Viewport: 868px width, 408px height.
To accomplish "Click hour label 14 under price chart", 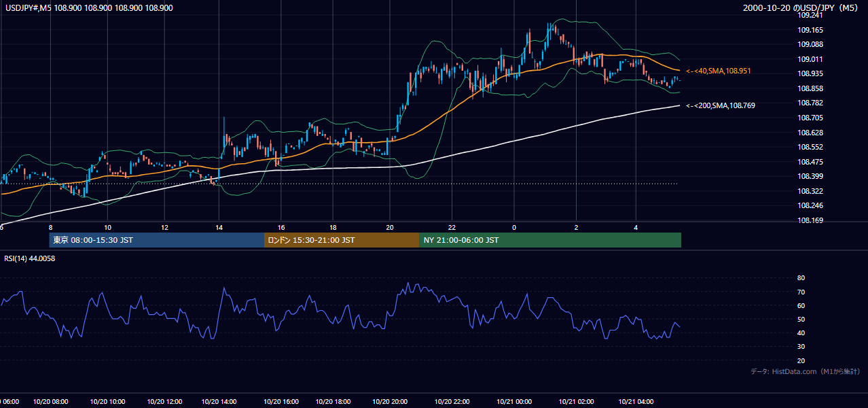I will click(x=219, y=227).
